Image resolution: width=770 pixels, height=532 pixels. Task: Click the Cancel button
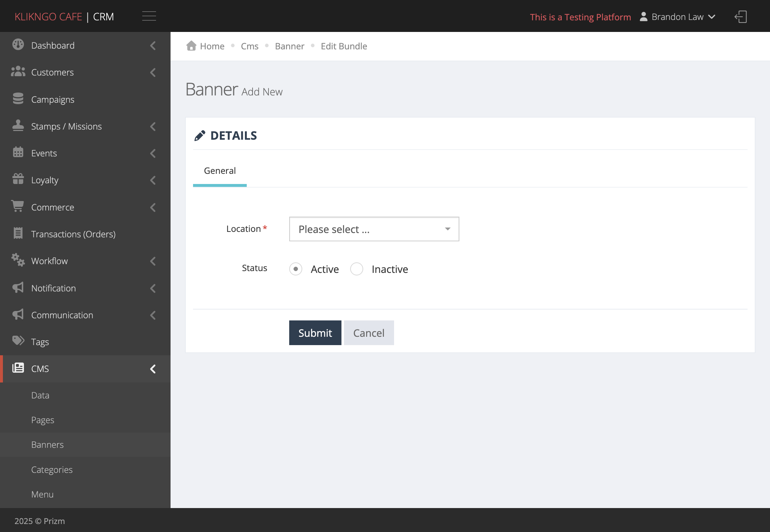[369, 333]
